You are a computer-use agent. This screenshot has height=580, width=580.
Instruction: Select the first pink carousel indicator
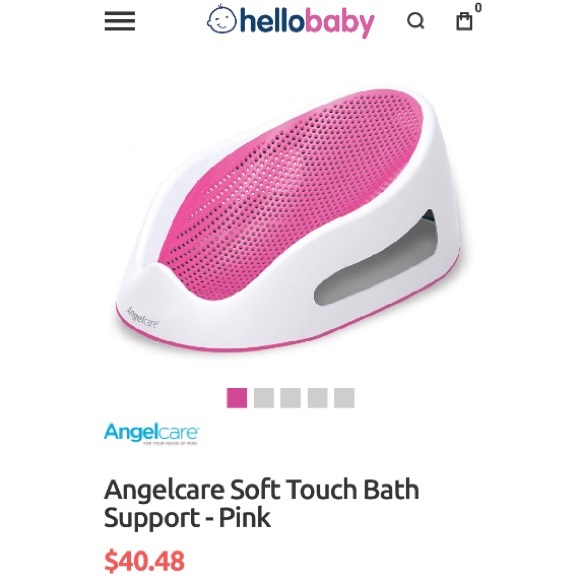237,398
